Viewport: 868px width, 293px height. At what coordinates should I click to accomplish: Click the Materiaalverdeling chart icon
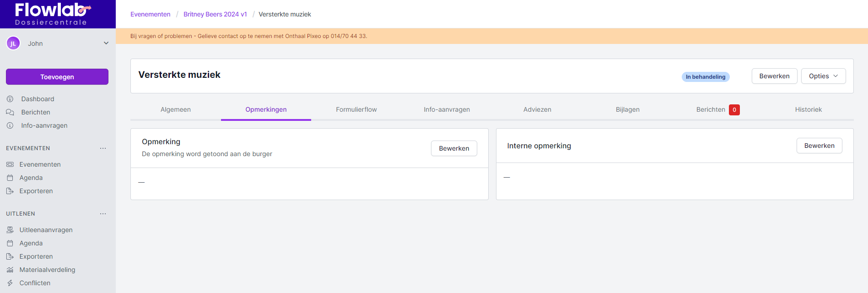10,270
